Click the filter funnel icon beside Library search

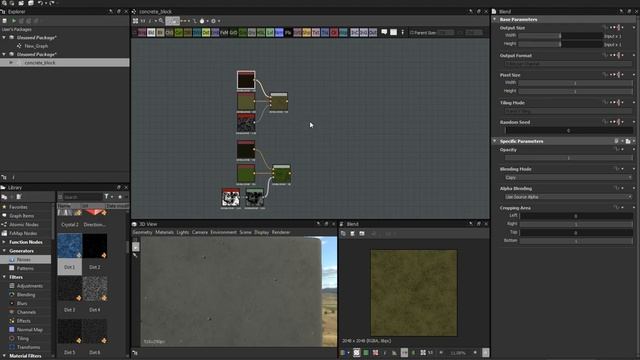point(107,197)
